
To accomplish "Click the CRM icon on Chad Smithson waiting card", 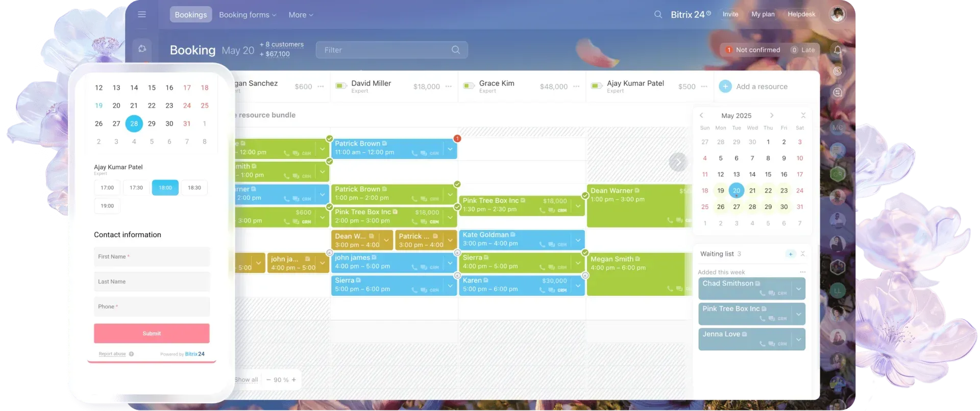I will (x=782, y=293).
